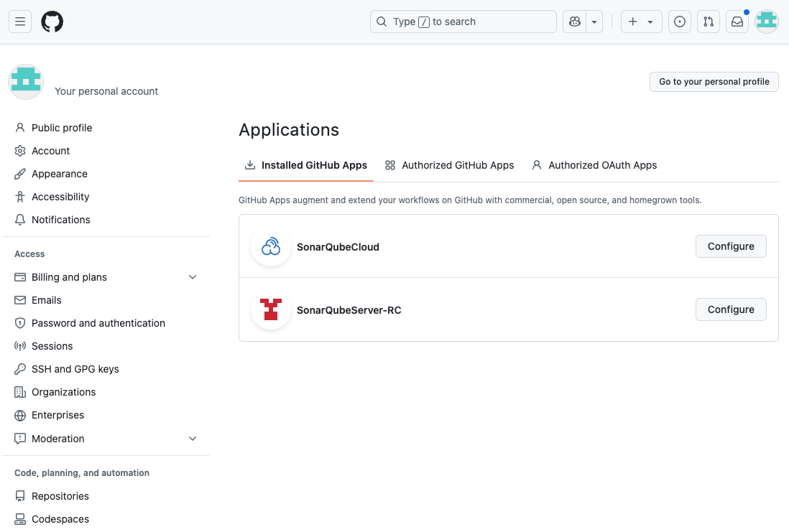
Task: Configure the SonarQubeCloud app
Action: coord(731,246)
